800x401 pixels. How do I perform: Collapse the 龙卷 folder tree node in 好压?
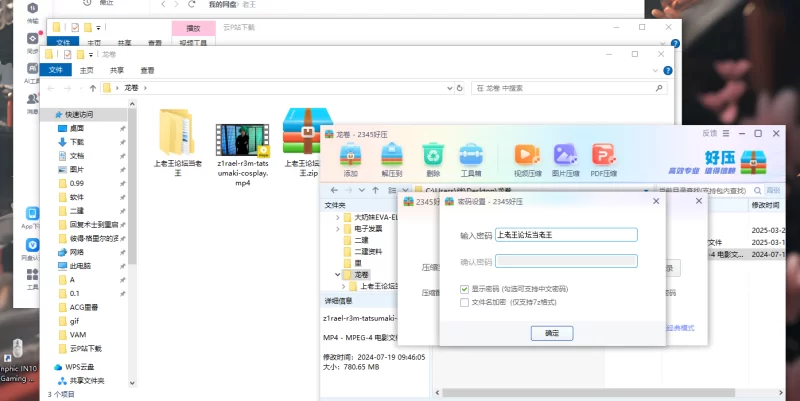337,274
